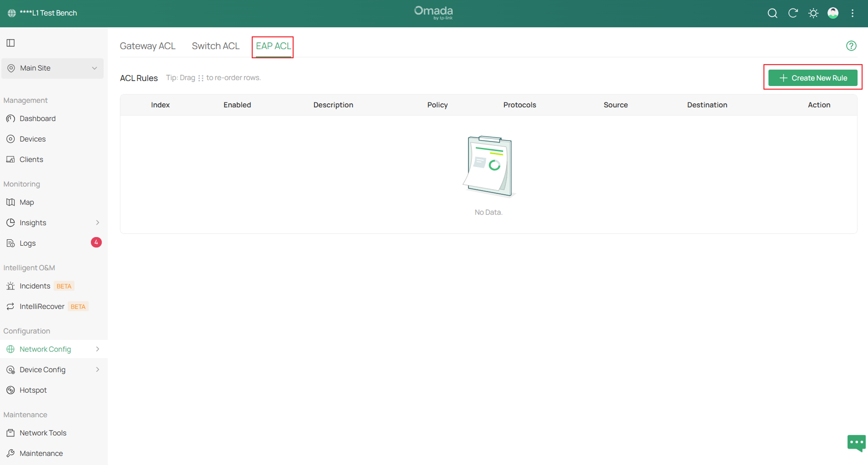Open the chat support bubble icon
Image resolution: width=868 pixels, height=465 pixels.
pyautogui.click(x=856, y=443)
